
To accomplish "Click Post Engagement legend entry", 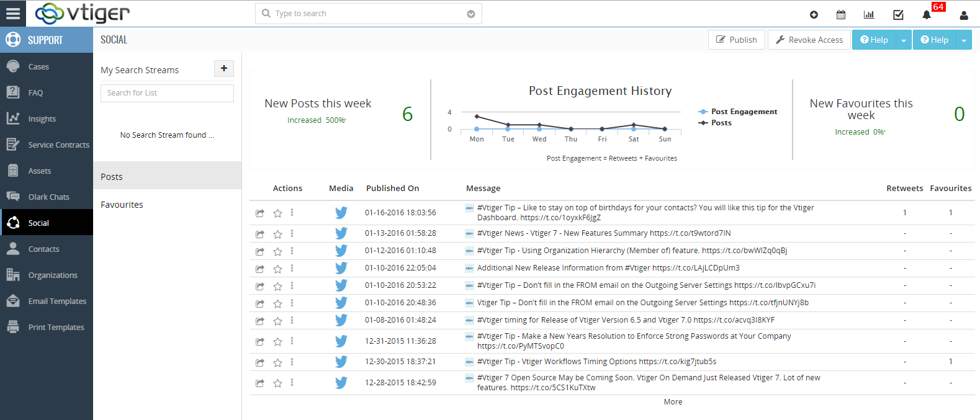I will [738, 112].
